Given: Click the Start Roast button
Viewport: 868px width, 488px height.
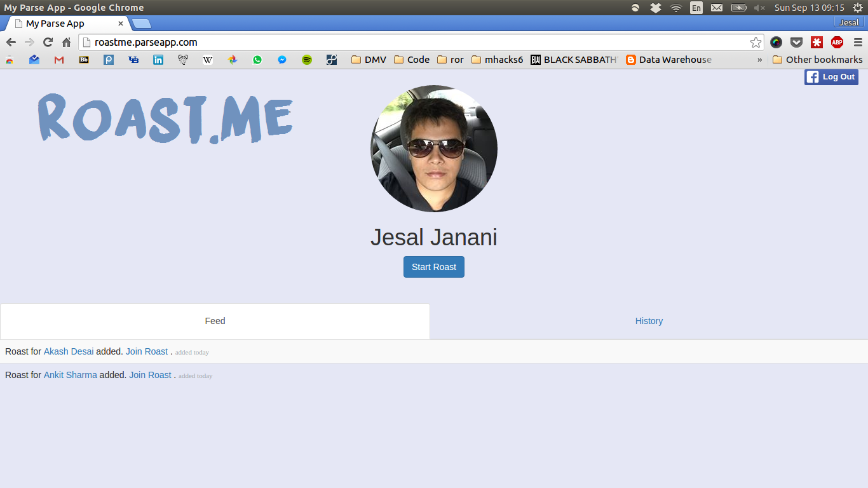Looking at the screenshot, I should (x=434, y=267).
